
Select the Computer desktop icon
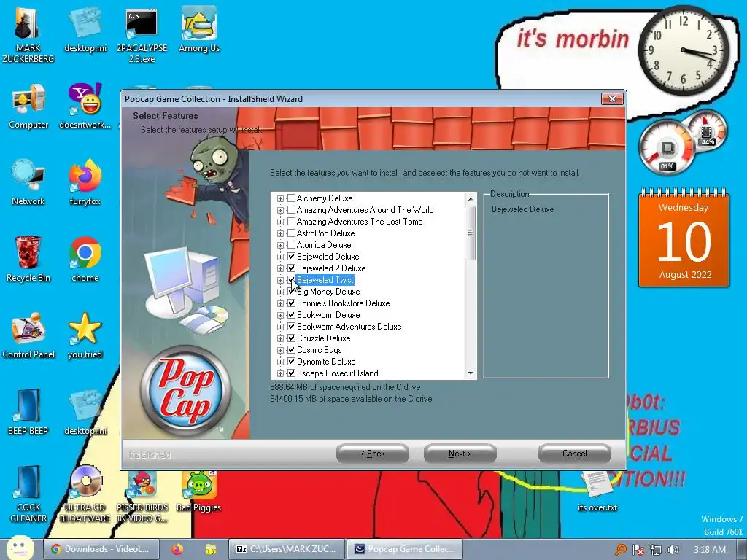pyautogui.click(x=28, y=106)
